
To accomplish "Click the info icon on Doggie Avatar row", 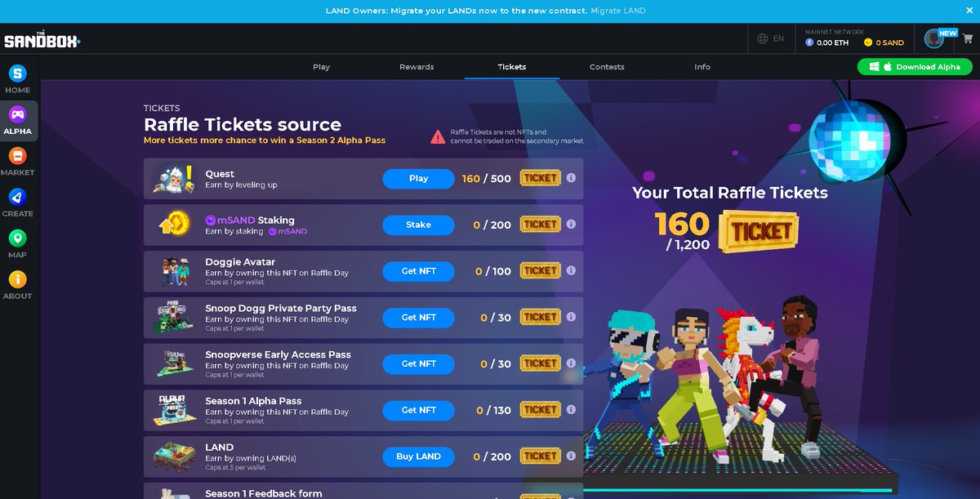I will click(x=571, y=271).
